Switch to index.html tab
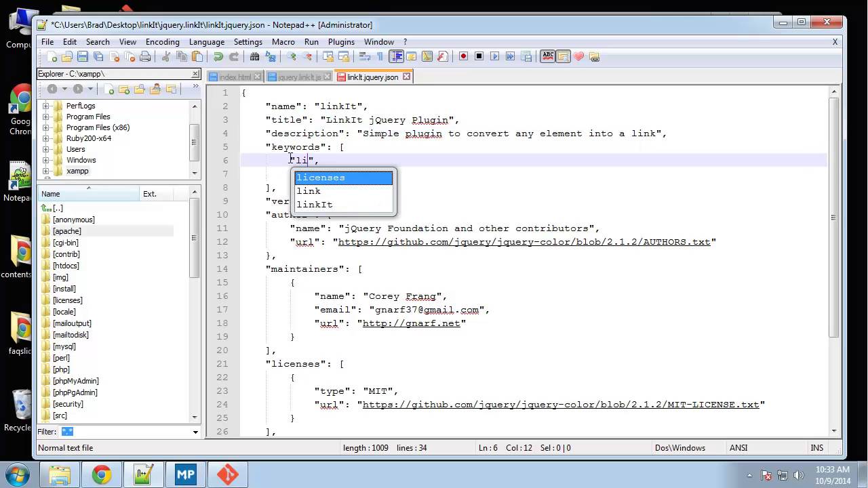The width and height of the screenshot is (868, 488). click(x=235, y=77)
